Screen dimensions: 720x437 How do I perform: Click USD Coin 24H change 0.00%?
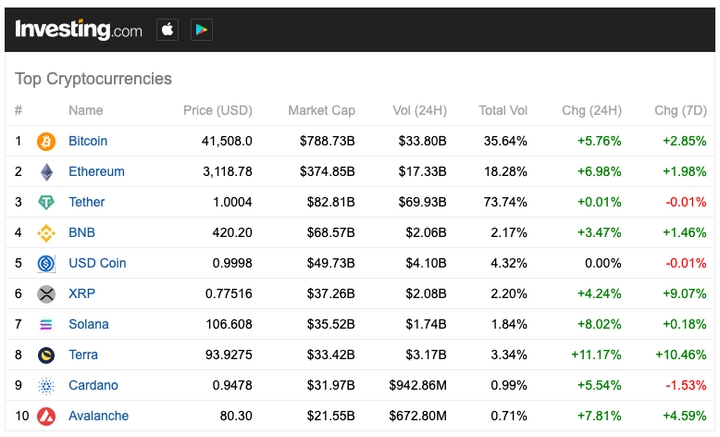(x=603, y=263)
